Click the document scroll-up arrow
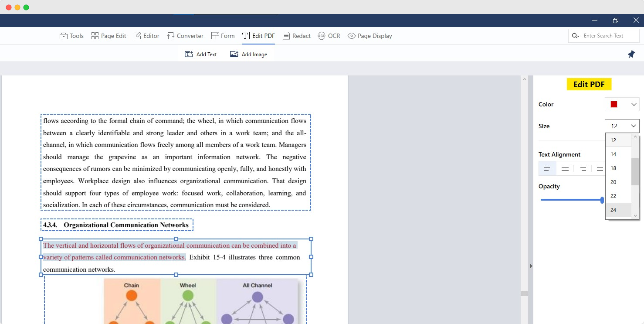The width and height of the screenshot is (644, 324). [524, 79]
